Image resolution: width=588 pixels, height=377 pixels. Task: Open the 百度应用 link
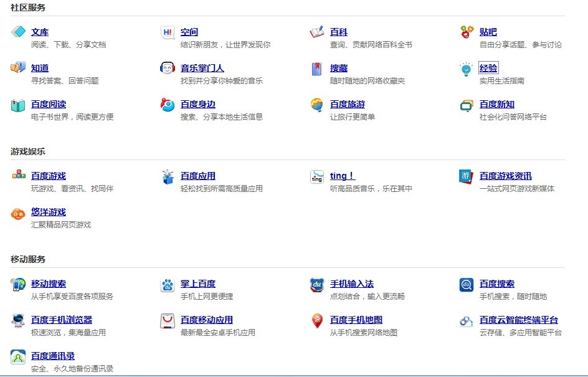198,176
